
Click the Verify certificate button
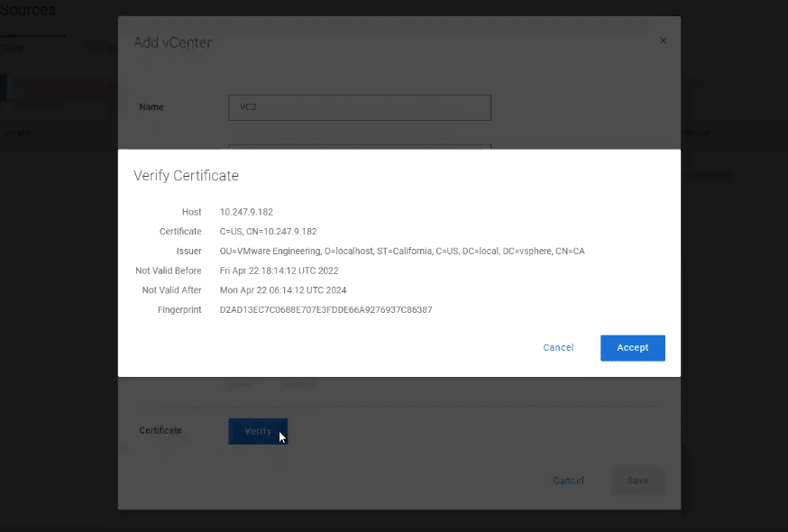point(258,431)
